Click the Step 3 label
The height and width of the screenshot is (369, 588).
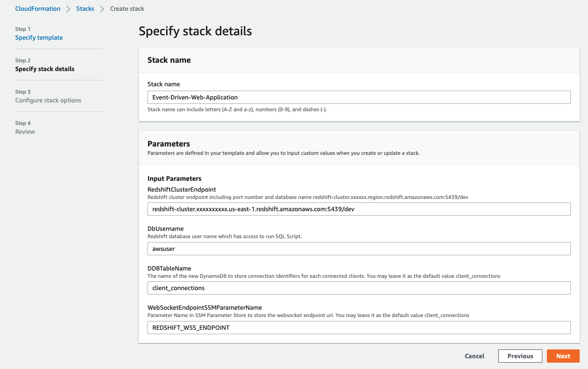pos(23,92)
